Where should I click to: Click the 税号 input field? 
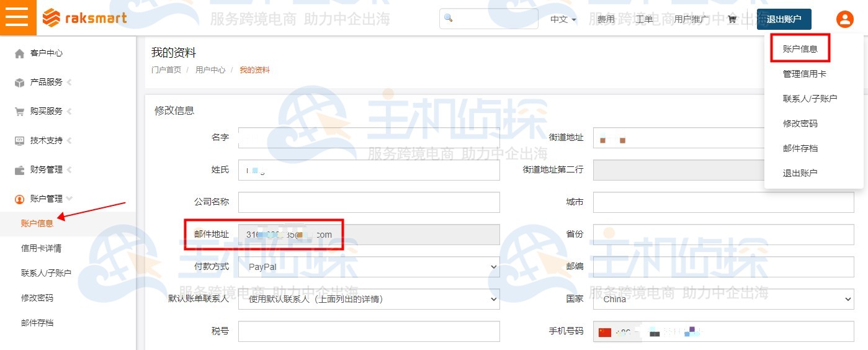369,331
